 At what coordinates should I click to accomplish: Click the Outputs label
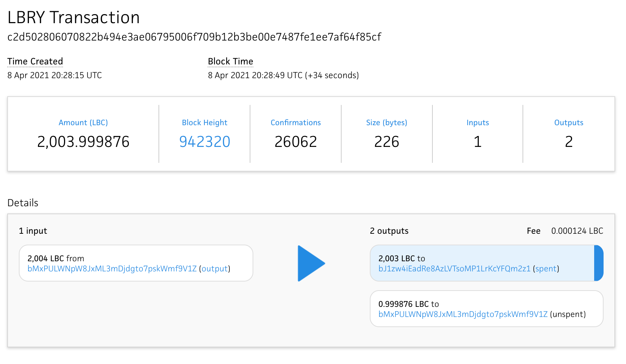click(569, 123)
